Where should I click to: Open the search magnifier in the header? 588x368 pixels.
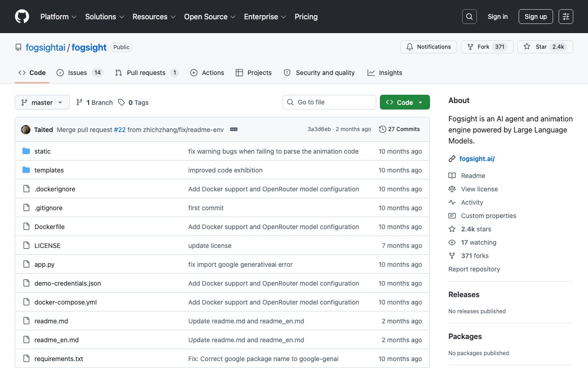469,17
